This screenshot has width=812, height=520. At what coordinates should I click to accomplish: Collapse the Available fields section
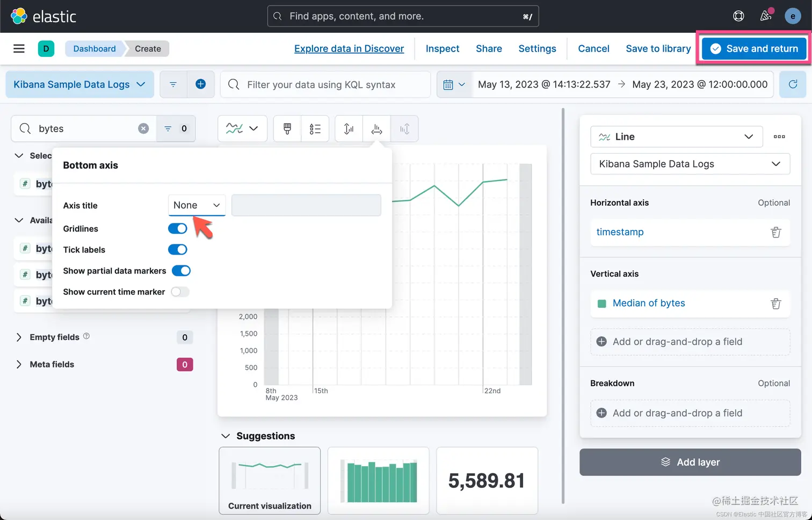click(19, 220)
